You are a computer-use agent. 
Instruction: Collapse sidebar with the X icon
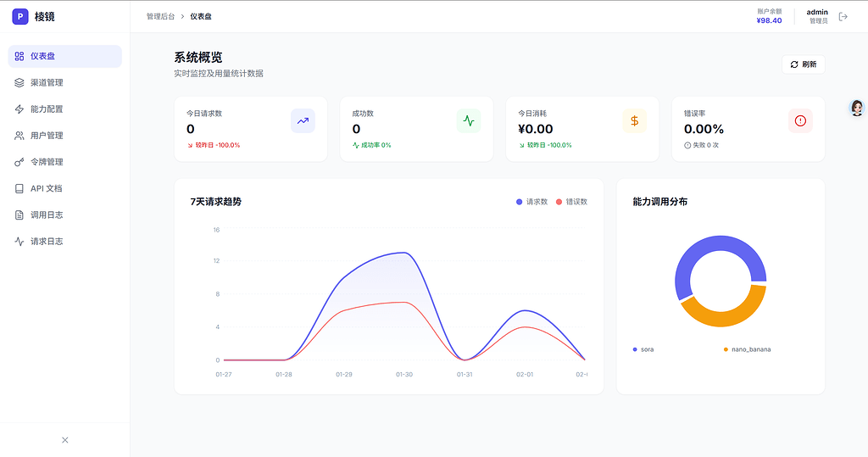click(64, 440)
